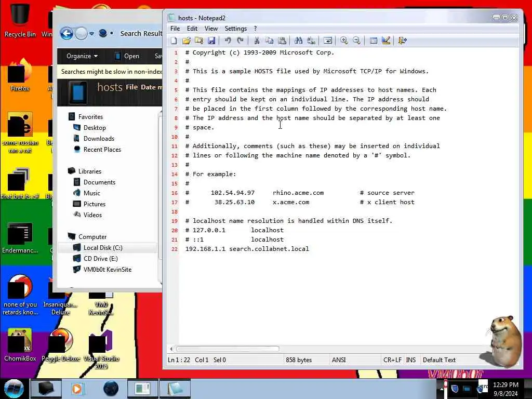
Task: Click line 22 with 192.168.1.1 entry
Action: (247, 249)
